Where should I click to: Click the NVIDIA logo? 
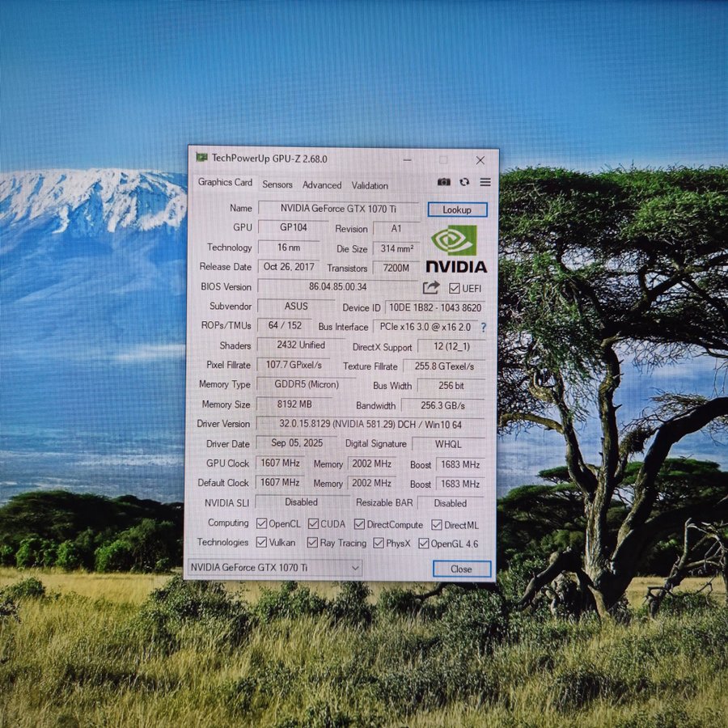click(x=455, y=249)
